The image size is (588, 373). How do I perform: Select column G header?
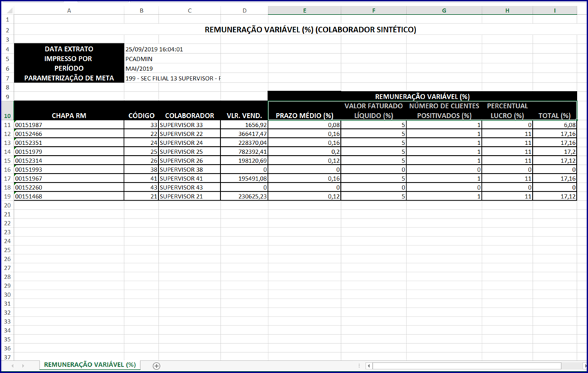pyautogui.click(x=444, y=10)
